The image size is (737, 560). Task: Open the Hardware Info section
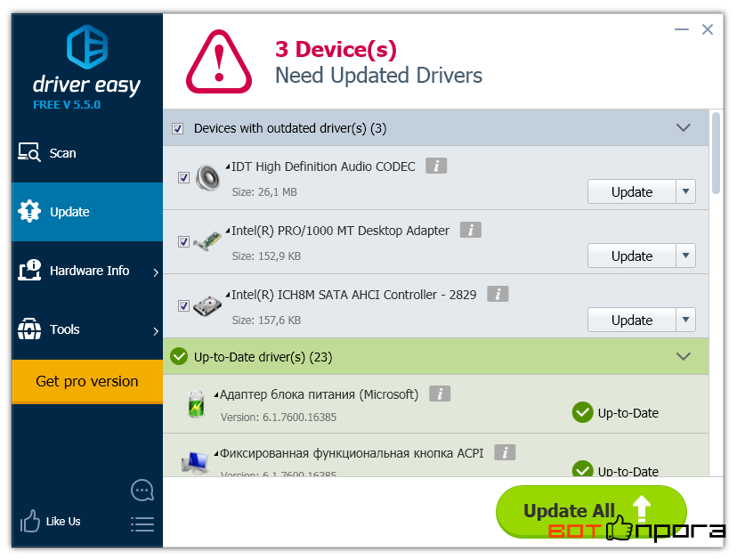(87, 271)
